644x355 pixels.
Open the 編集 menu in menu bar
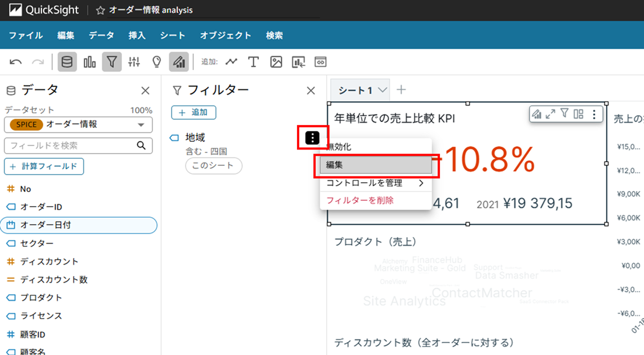[x=66, y=36]
